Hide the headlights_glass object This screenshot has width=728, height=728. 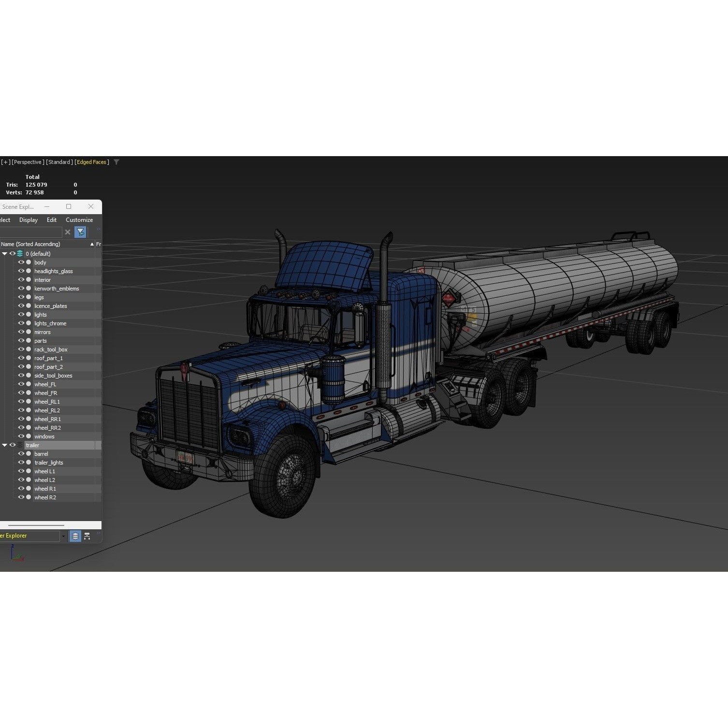coord(21,271)
